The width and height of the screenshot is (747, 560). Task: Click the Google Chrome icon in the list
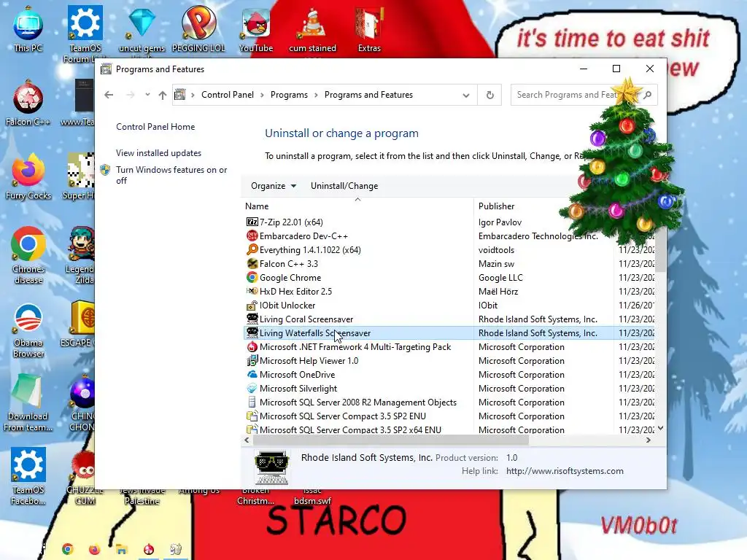coord(252,277)
